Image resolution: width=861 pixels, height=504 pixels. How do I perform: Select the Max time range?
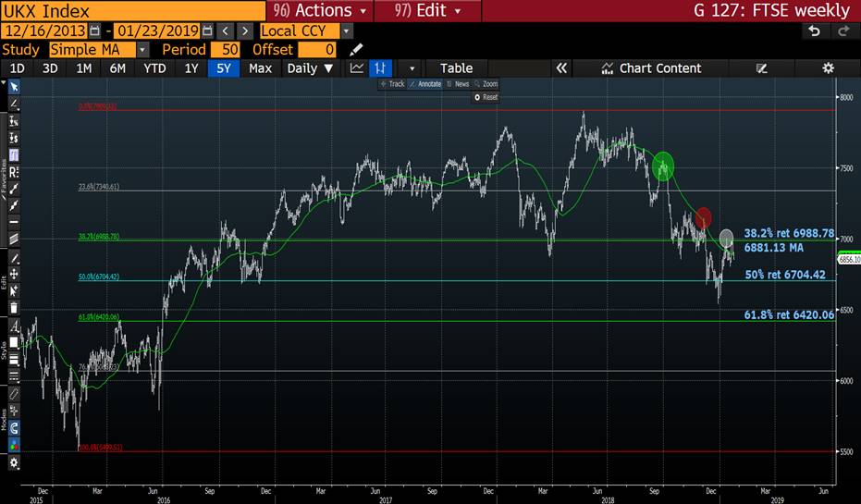[x=260, y=68]
